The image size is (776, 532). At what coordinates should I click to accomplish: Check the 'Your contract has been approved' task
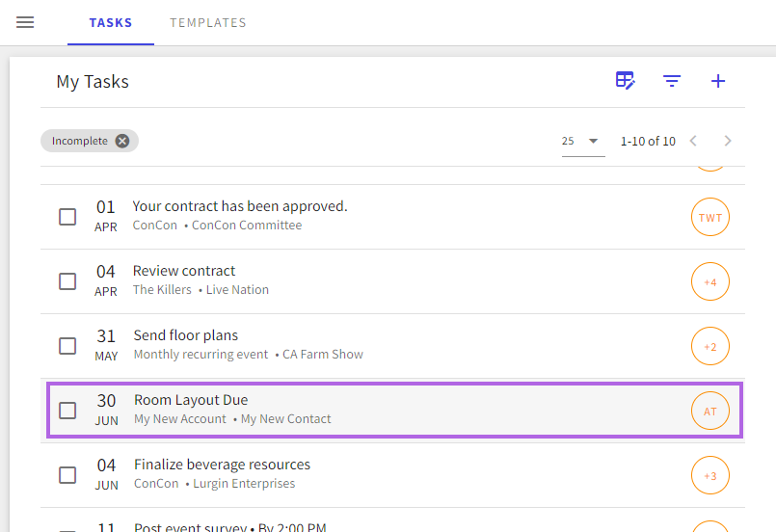coord(67,217)
